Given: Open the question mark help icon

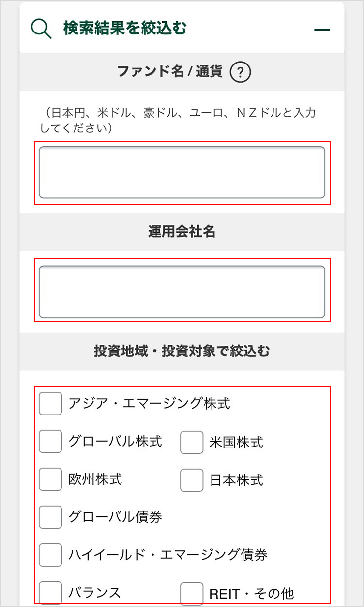Looking at the screenshot, I should point(240,73).
